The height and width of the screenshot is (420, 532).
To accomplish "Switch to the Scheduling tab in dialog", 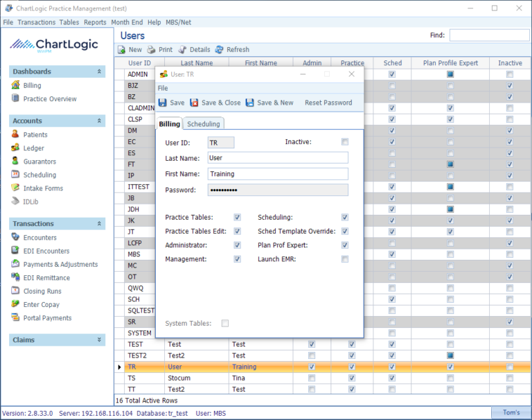I will click(203, 124).
